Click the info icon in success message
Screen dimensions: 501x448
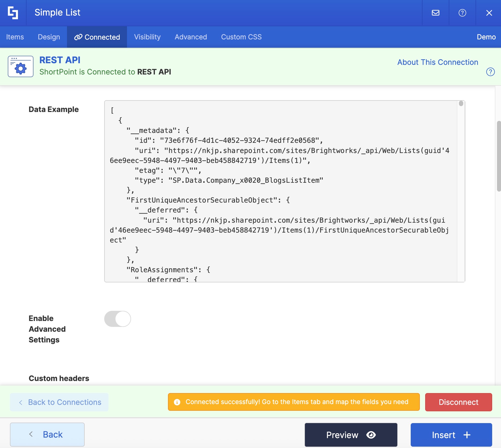click(177, 402)
